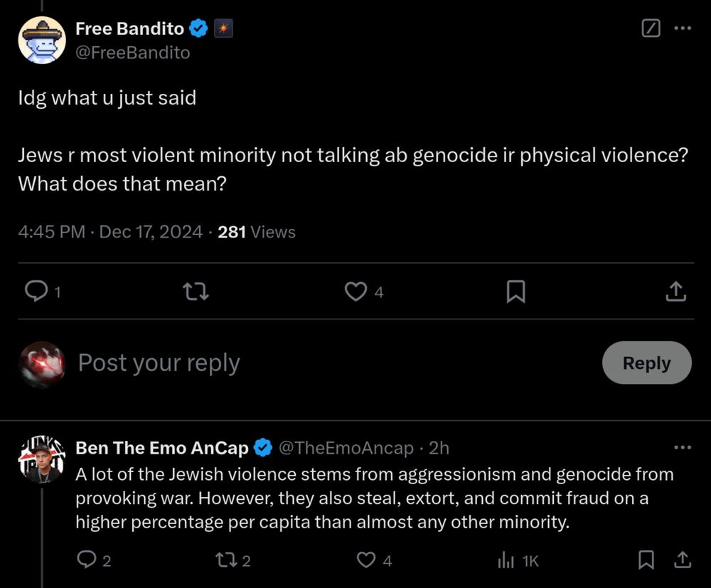Reply to Free Bandito's post
This screenshot has width=711, height=588.
[35, 292]
